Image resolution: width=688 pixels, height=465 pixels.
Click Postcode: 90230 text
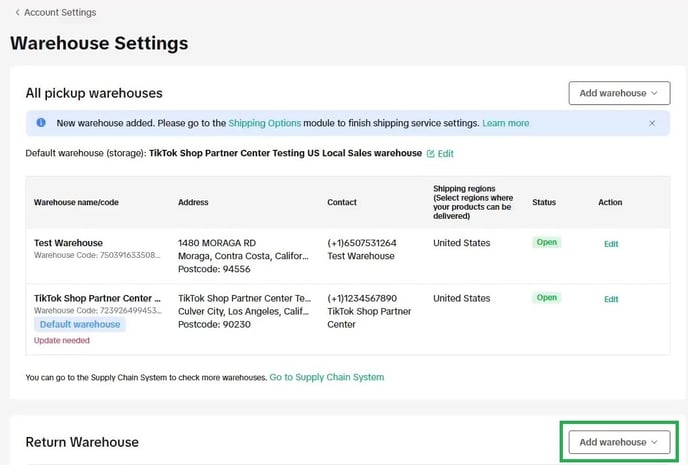[214, 325]
